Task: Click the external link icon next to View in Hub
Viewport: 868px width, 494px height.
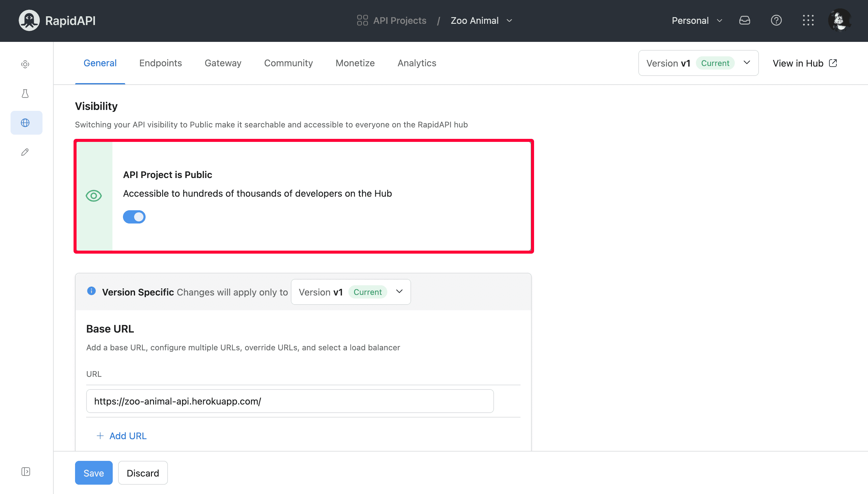Action: [x=833, y=63]
